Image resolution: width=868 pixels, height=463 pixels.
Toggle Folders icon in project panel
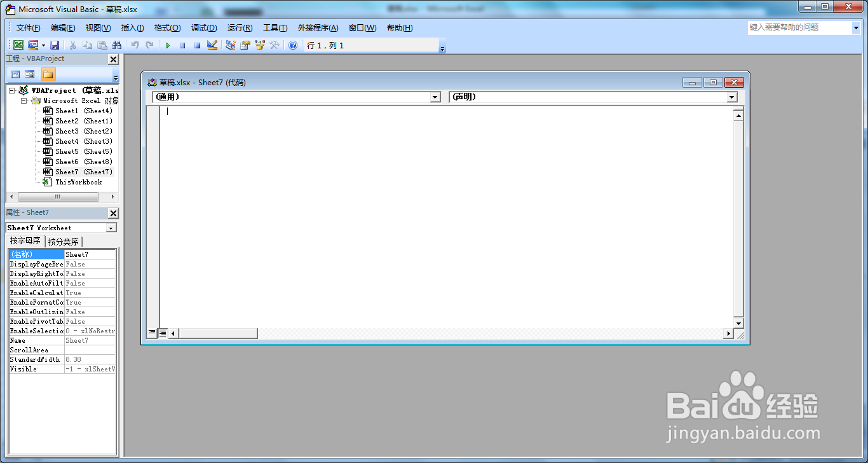(x=48, y=74)
